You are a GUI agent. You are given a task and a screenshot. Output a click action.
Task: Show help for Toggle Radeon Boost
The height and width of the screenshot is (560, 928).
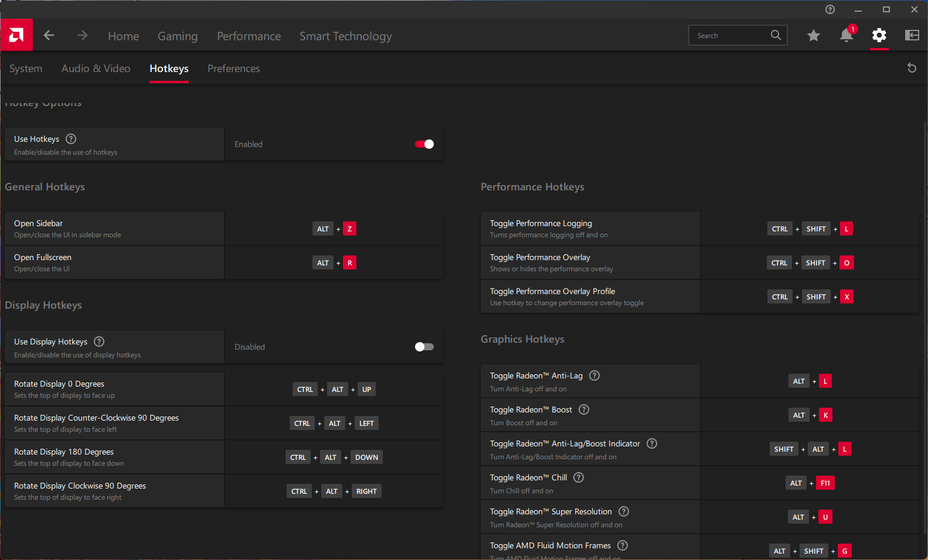coord(584,409)
